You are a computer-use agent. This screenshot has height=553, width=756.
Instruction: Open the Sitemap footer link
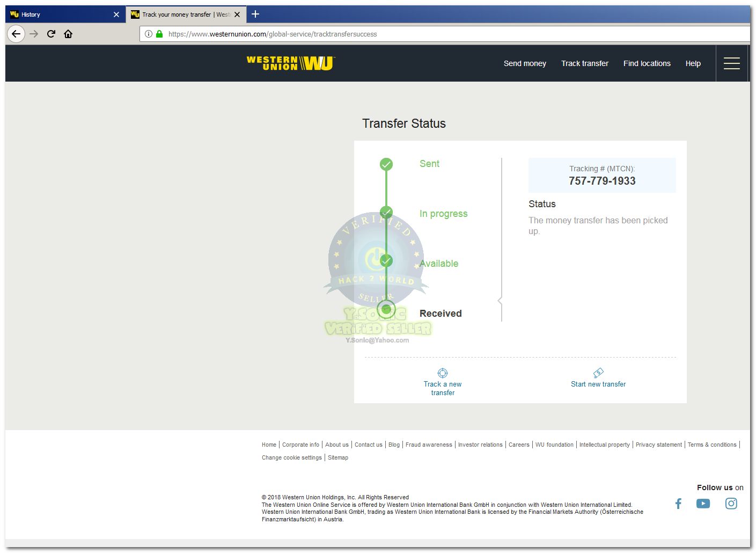[x=338, y=457]
